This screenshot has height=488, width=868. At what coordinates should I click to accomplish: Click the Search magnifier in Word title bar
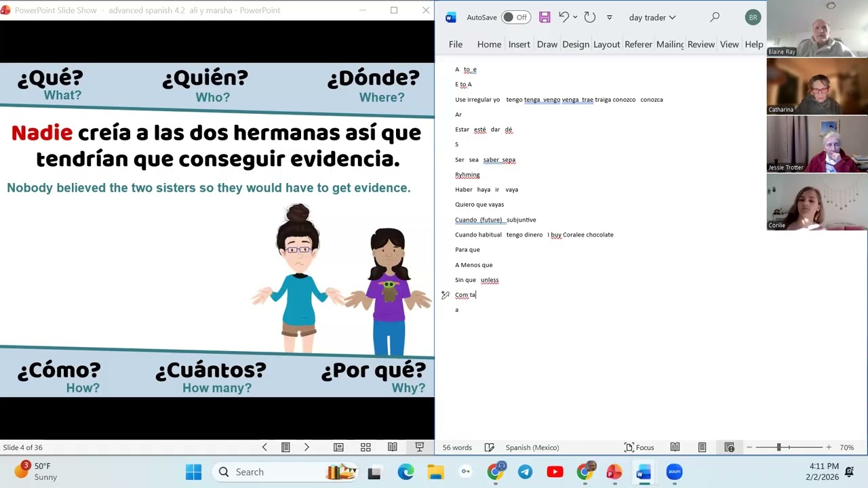(x=715, y=18)
